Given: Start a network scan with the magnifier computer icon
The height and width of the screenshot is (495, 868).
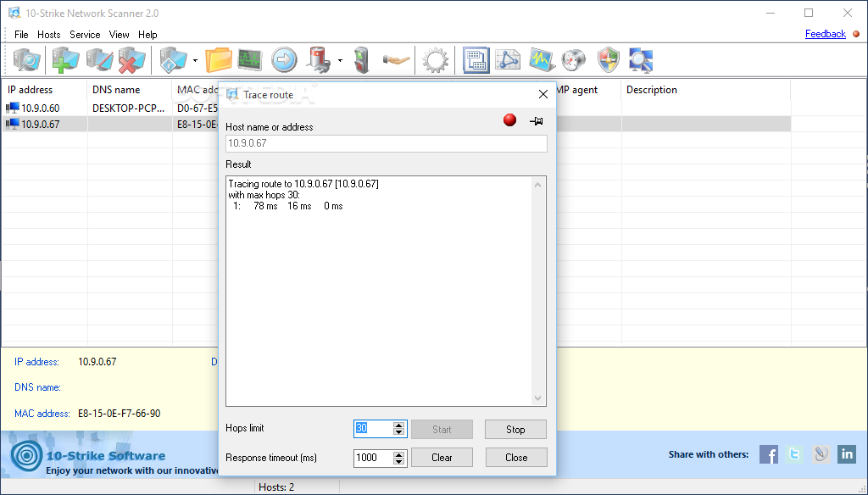Looking at the screenshot, I should tap(26, 60).
